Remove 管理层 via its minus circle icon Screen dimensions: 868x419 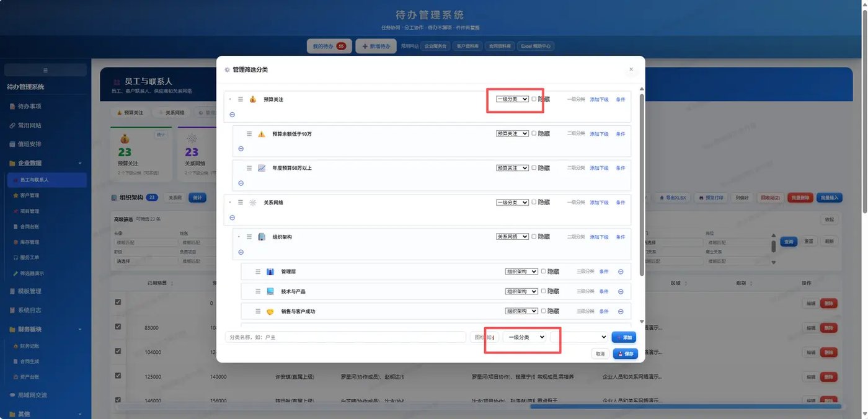pos(621,271)
